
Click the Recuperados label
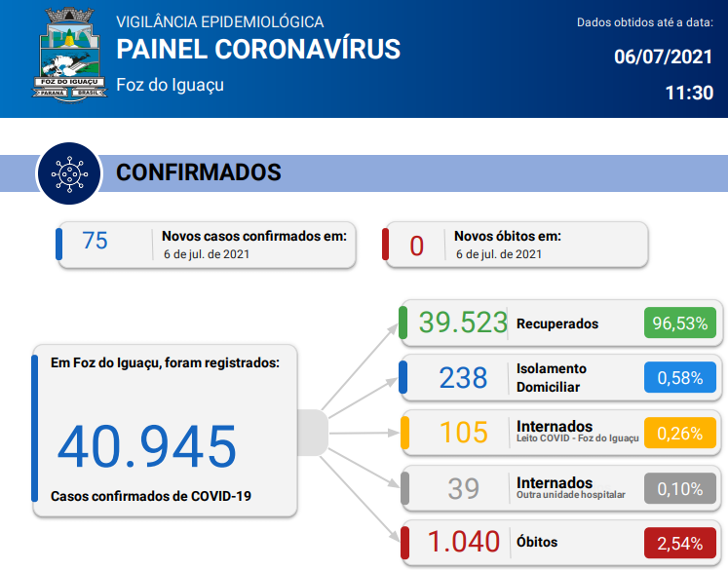tap(557, 323)
